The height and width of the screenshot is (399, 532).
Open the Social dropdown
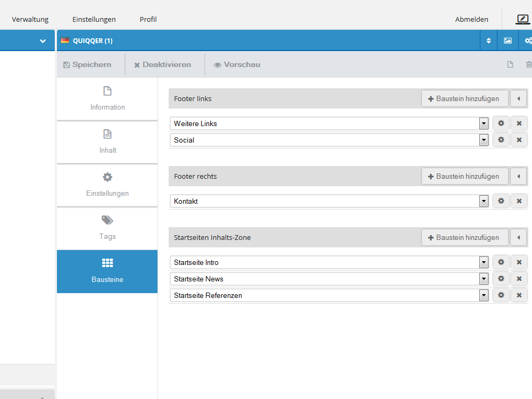[484, 140]
